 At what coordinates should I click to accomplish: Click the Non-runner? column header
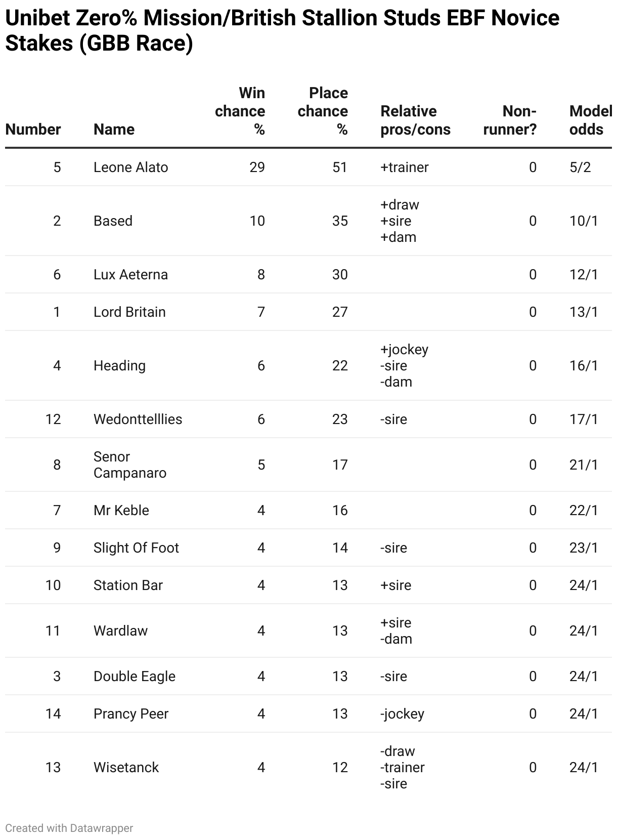510,120
